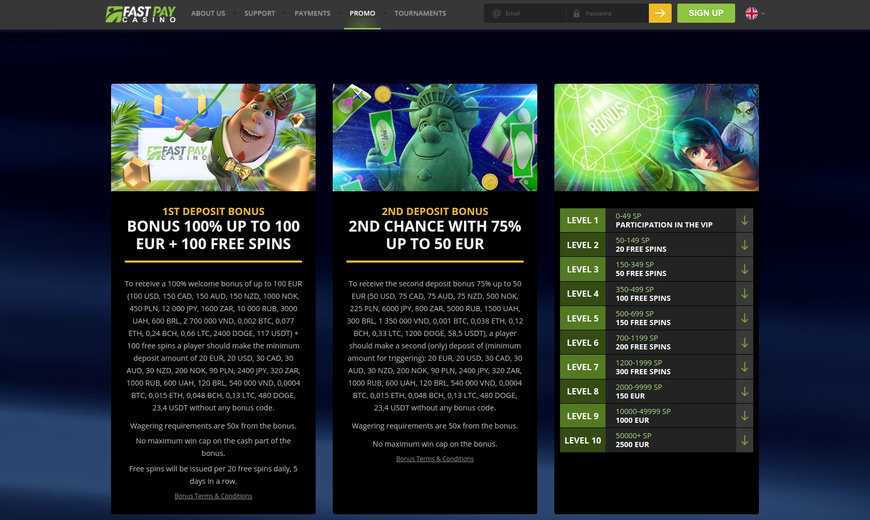
Task: Select the Promo tab
Action: 362,13
